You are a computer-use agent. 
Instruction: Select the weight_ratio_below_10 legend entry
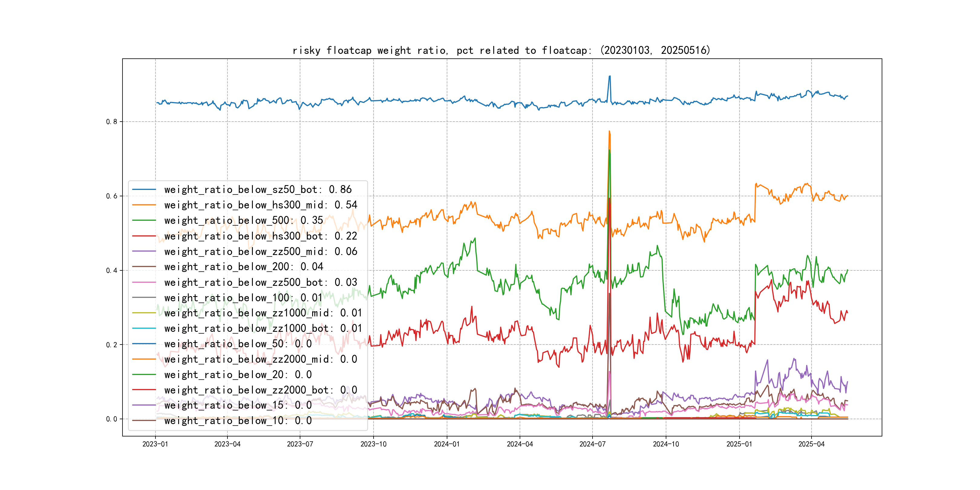click(x=238, y=421)
